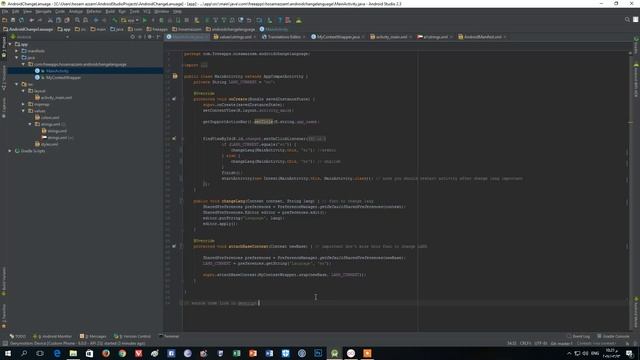
Task: Click the Save All toolbar icon
Action: [x=13, y=20]
